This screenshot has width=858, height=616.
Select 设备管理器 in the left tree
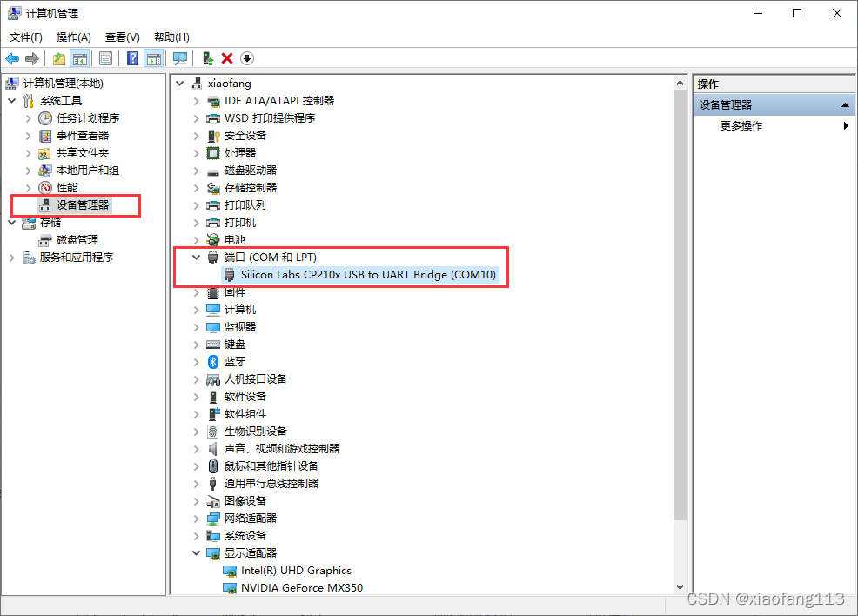83,205
